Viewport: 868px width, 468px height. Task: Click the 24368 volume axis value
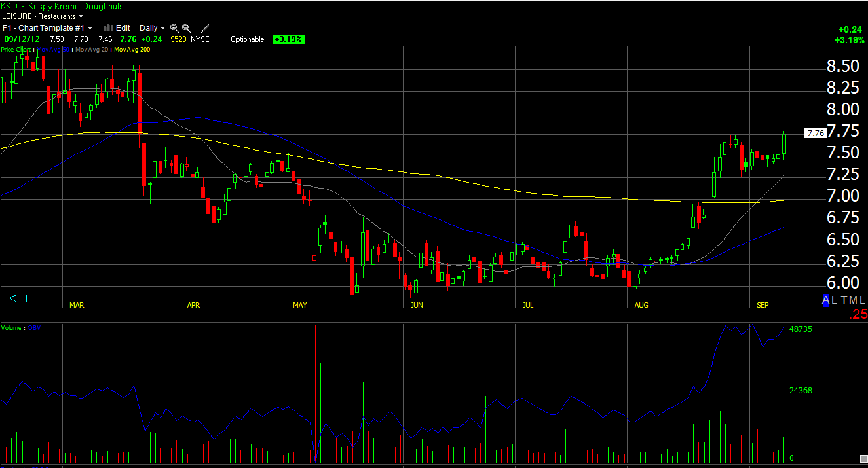click(x=800, y=390)
